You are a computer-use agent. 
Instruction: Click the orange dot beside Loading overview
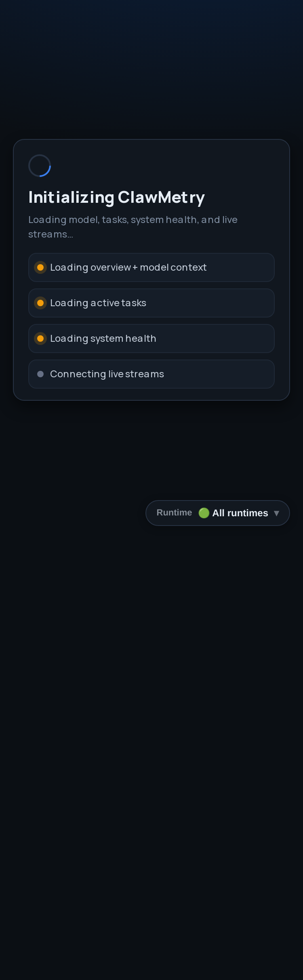[x=40, y=267]
